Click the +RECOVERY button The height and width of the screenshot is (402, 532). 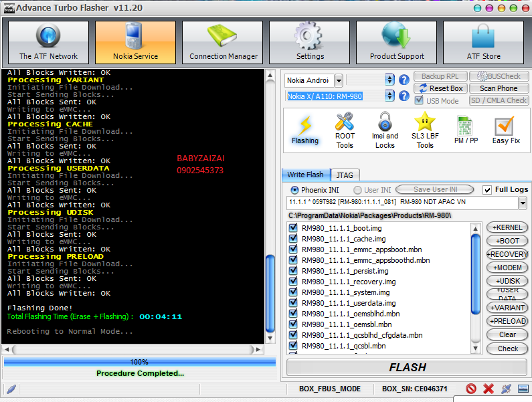pos(507,254)
